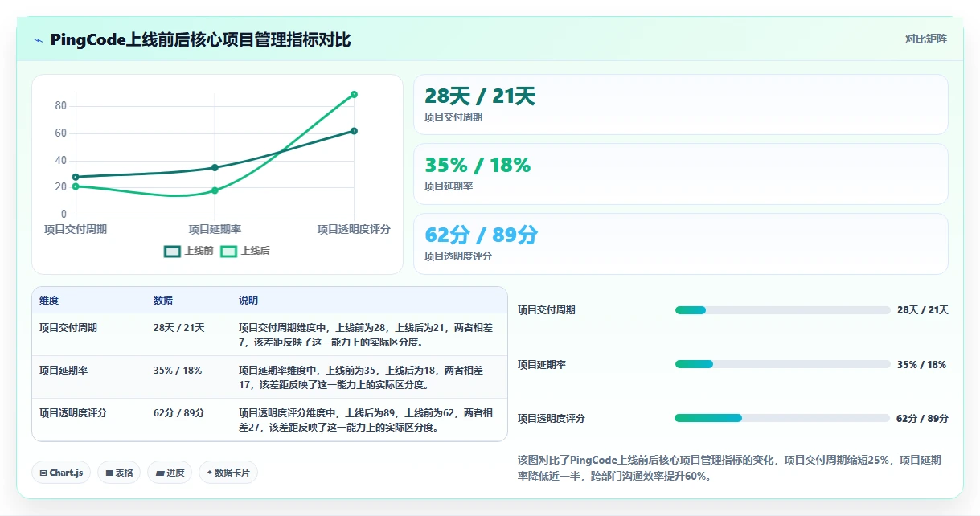This screenshot has height=516, width=980.
Task: Select the 28天 / 21天 data card
Action: pos(680,104)
